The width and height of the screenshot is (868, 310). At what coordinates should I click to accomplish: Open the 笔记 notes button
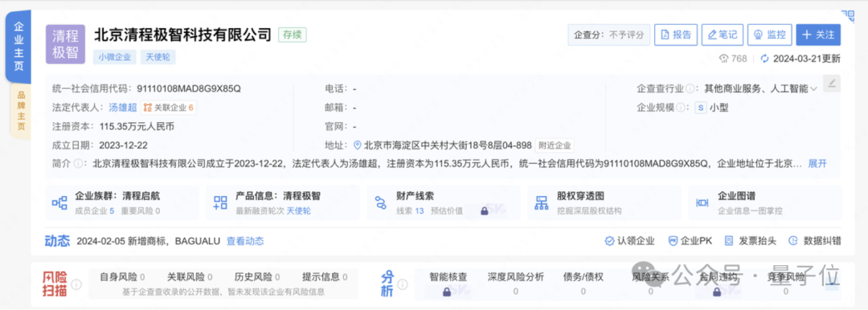(723, 35)
